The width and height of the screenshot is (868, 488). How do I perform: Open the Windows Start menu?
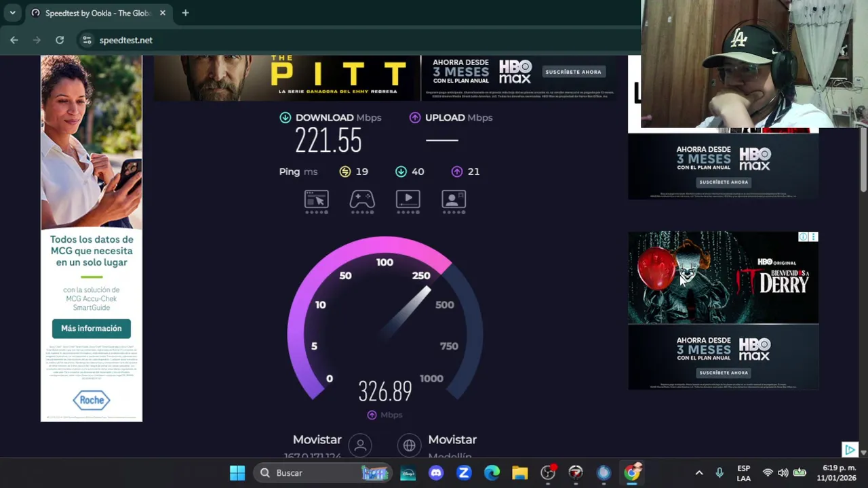pyautogui.click(x=237, y=473)
